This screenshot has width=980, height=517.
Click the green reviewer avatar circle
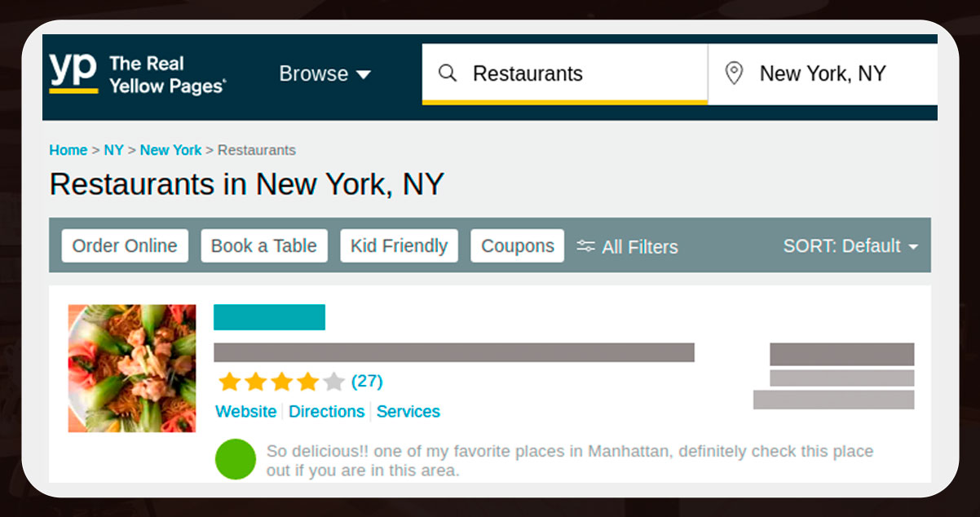[x=236, y=459]
